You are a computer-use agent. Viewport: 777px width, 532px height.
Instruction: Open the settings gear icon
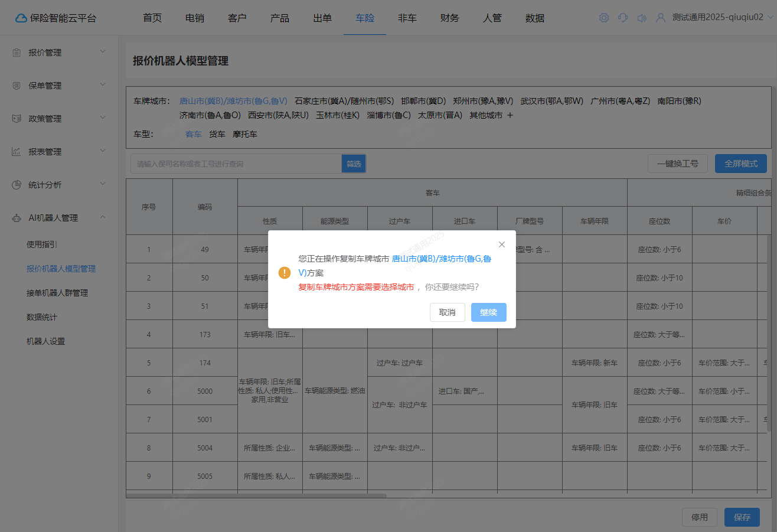[x=604, y=18]
